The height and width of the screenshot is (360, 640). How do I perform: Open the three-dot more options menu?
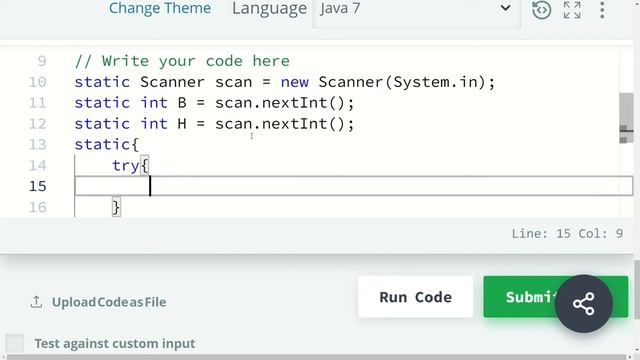(602, 10)
